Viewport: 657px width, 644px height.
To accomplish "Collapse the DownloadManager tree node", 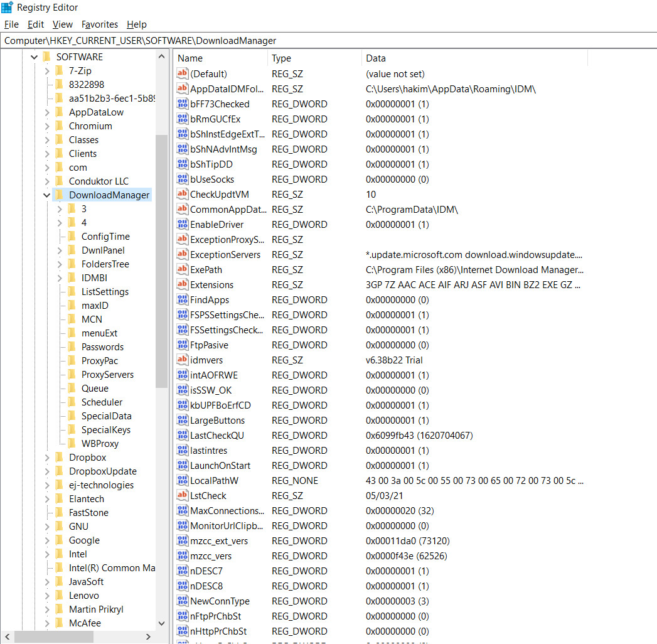I will pyautogui.click(x=47, y=195).
